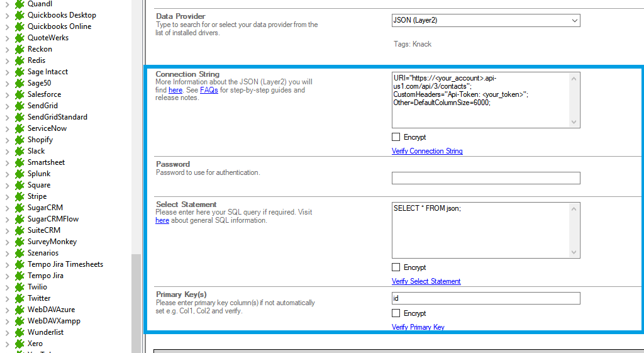Viewport: 644px width, 353px height.
Task: Check Encrypt under Select Statement
Action: click(x=396, y=267)
